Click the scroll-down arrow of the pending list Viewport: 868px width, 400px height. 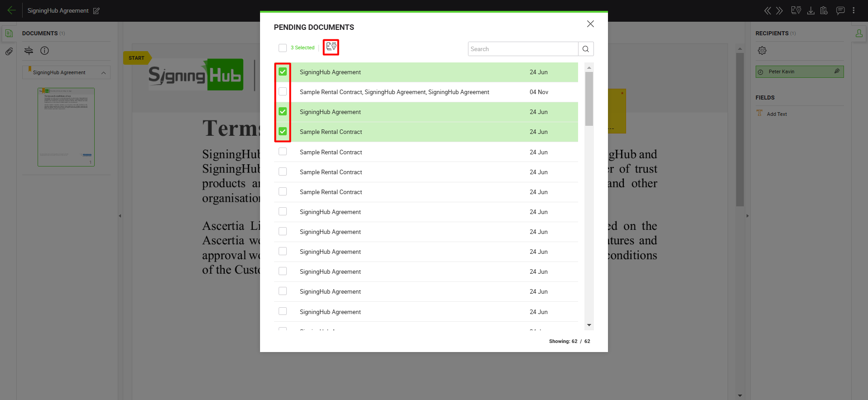click(x=589, y=325)
